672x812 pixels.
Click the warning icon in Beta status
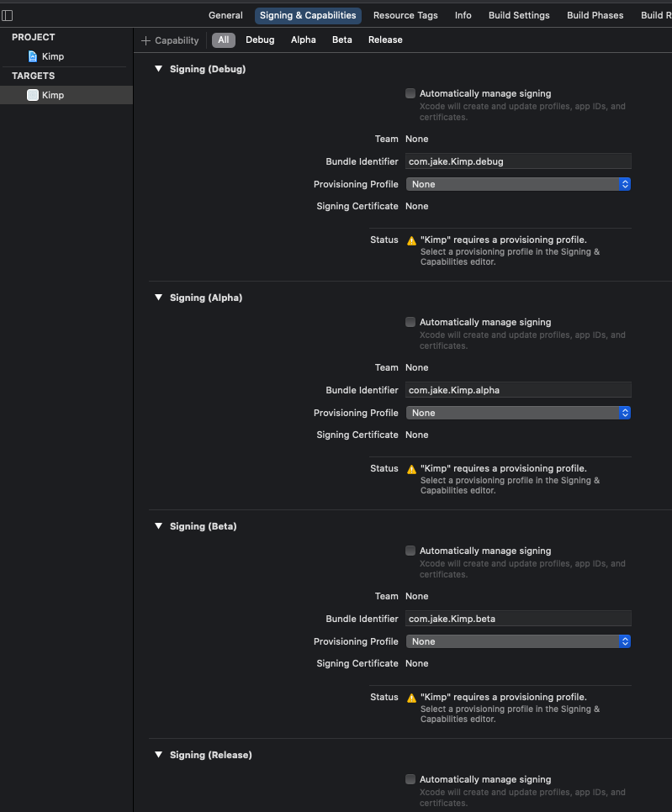pyautogui.click(x=411, y=698)
